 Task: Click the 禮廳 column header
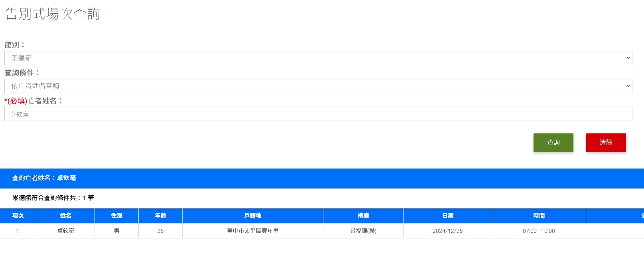tap(363, 216)
